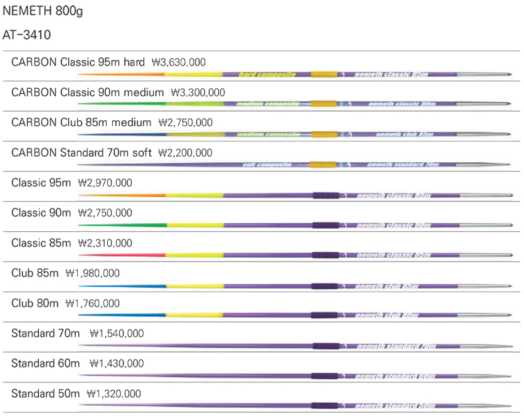
Task: Click the ₩2,970,000 price for Classic 95m
Action: click(x=105, y=183)
